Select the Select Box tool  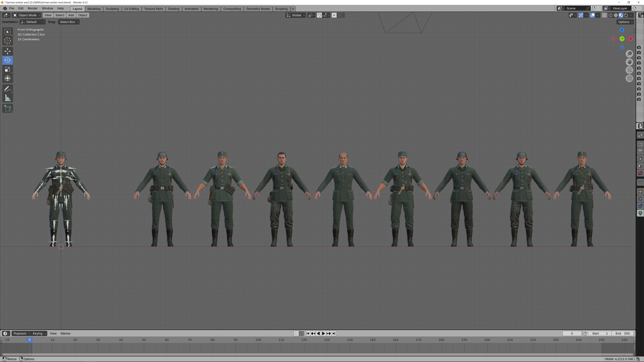coord(8,32)
